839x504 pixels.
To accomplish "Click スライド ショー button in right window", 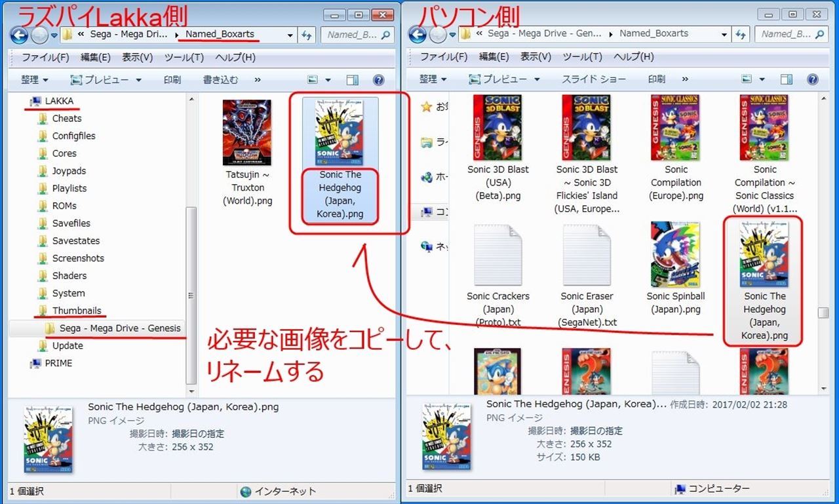I will pyautogui.click(x=594, y=79).
